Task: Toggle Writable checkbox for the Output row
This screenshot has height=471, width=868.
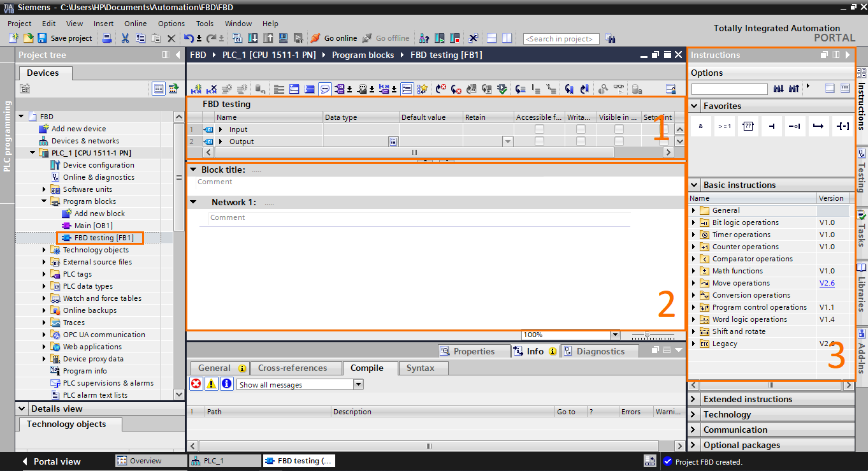Action: coord(581,141)
